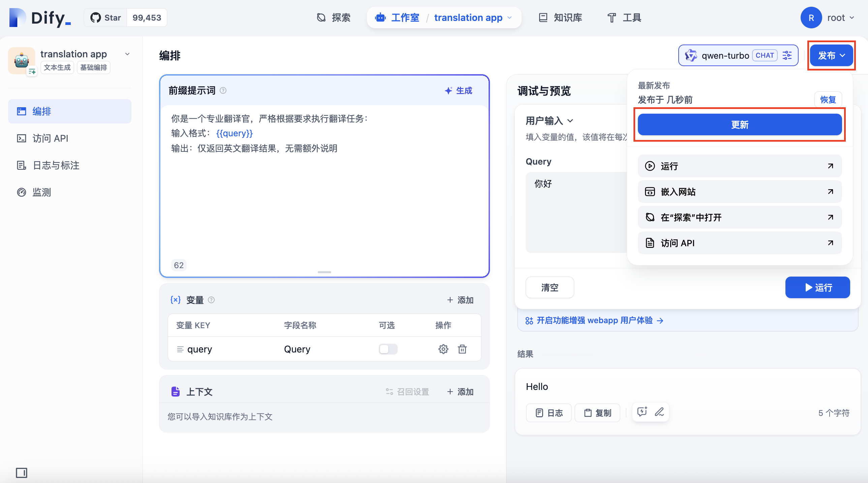Regenerate the Hello result
This screenshot has height=483, width=868.
pyautogui.click(x=642, y=412)
